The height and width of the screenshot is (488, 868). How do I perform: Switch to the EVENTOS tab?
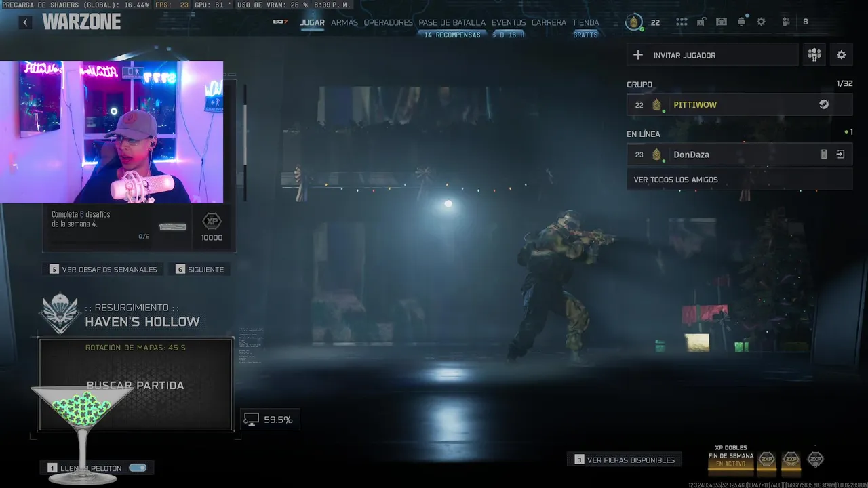[x=509, y=22]
